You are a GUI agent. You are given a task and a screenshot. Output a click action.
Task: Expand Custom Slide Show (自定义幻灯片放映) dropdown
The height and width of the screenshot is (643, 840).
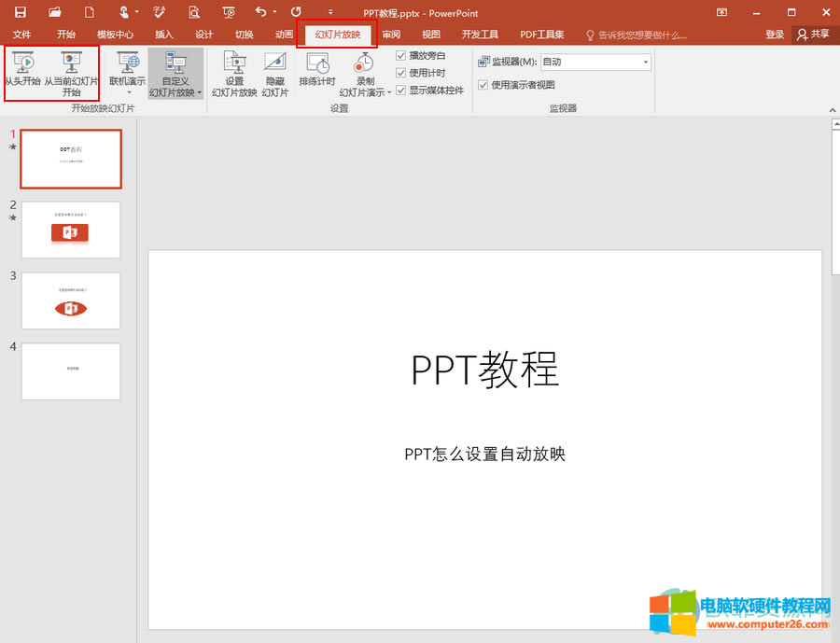175,76
